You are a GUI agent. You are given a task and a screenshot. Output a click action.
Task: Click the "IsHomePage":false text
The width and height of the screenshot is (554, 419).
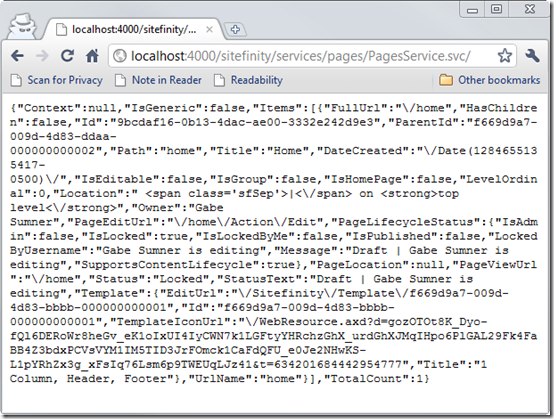tap(390, 179)
